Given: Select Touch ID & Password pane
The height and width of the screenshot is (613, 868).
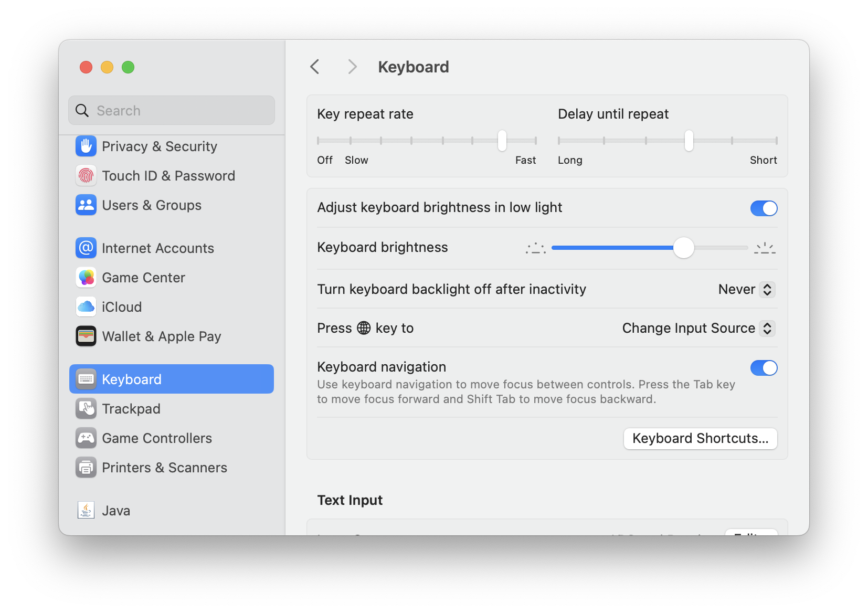Looking at the screenshot, I should coord(172,175).
